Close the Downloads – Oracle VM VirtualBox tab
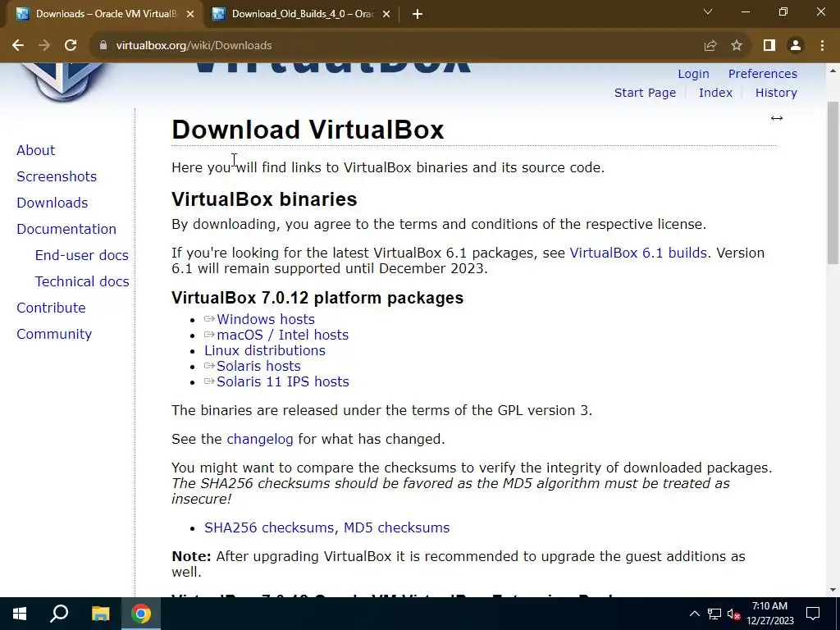 pyautogui.click(x=190, y=14)
